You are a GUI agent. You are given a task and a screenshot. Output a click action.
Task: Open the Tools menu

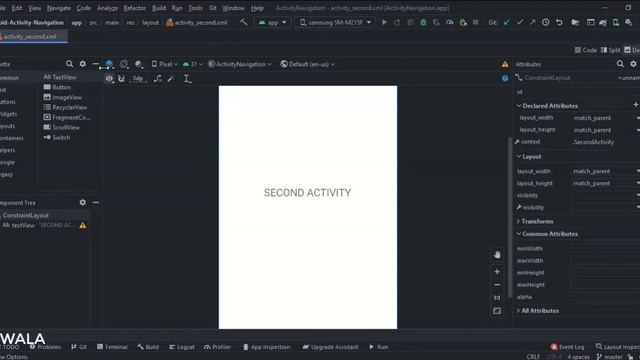tap(196, 8)
